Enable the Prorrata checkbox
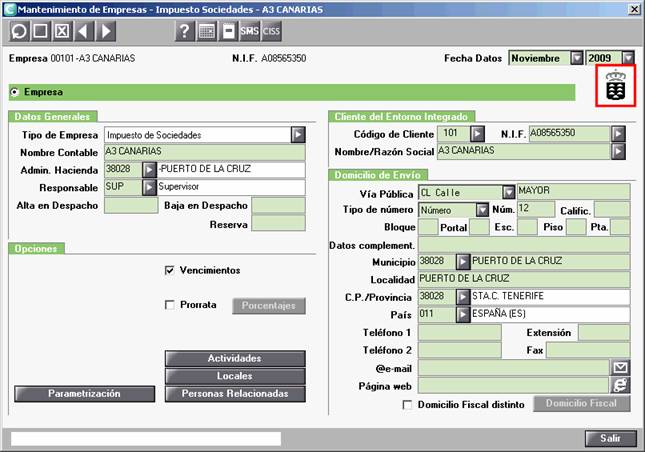This screenshot has height=452, width=645. pyautogui.click(x=169, y=305)
